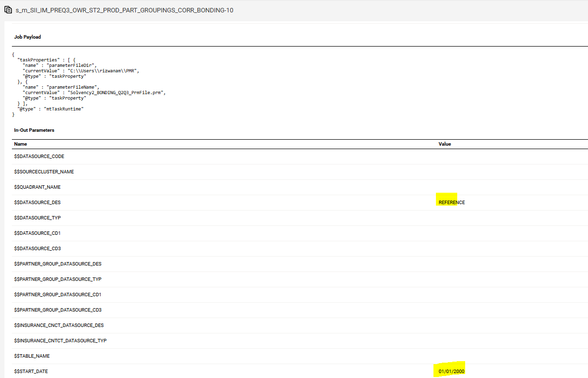Click the REFERENCE value cell
This screenshot has width=588, height=378.
[x=451, y=203]
